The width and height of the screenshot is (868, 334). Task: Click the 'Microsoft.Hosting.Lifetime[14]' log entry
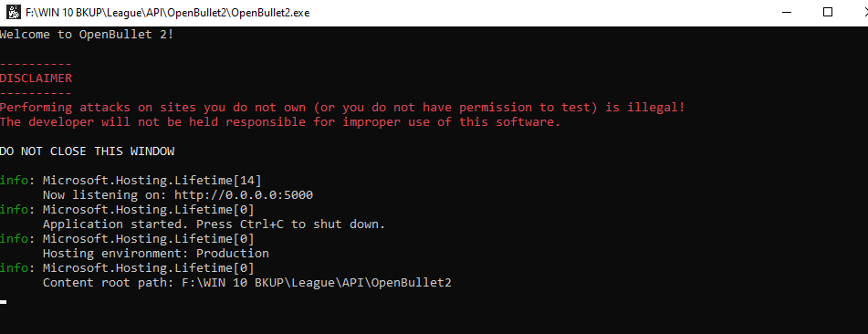pos(152,180)
